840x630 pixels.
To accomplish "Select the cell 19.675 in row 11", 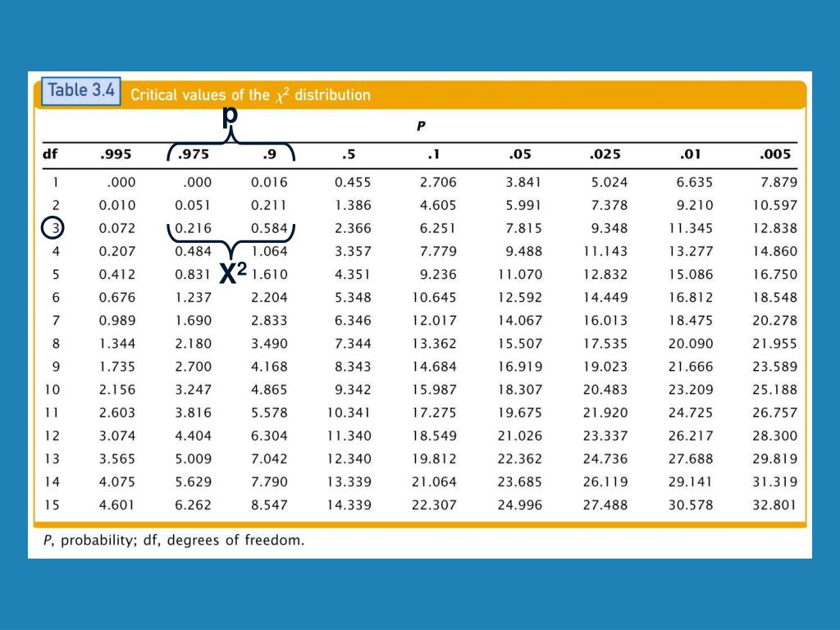I will 519,413.
